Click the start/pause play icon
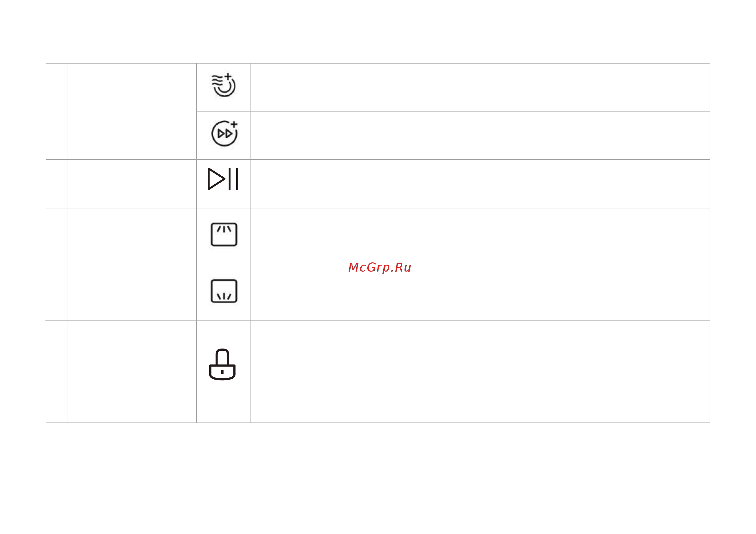Image resolution: width=756 pixels, height=534 pixels. [223, 179]
